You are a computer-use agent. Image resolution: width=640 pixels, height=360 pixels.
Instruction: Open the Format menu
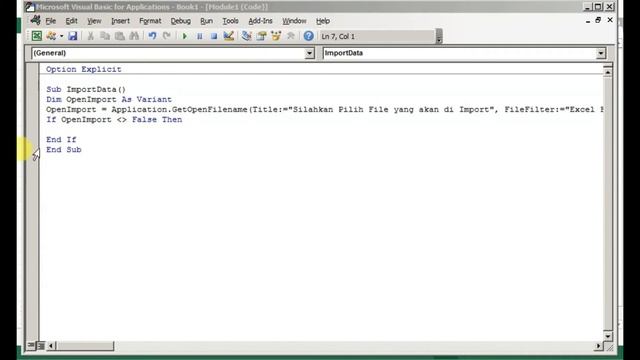[x=150, y=21]
